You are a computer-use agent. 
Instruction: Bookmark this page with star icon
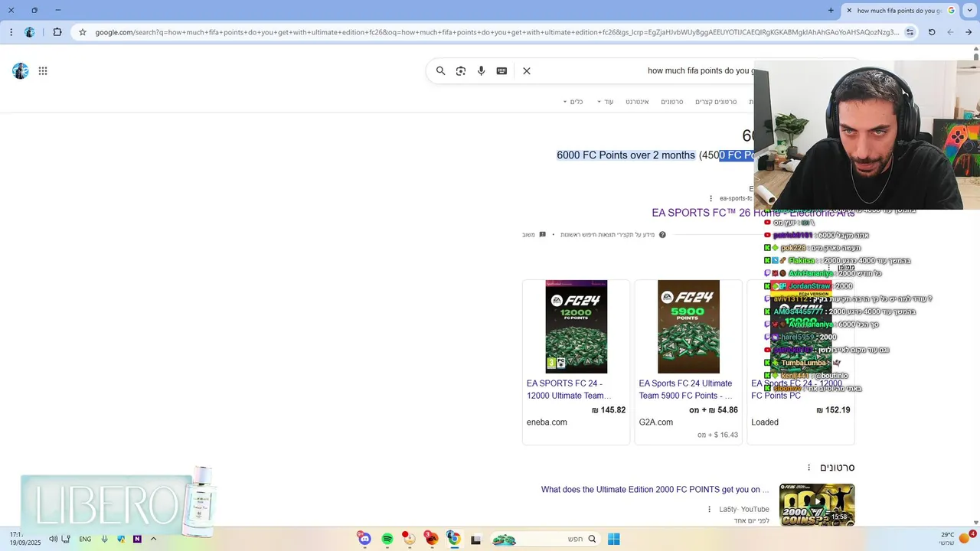pyautogui.click(x=82, y=32)
